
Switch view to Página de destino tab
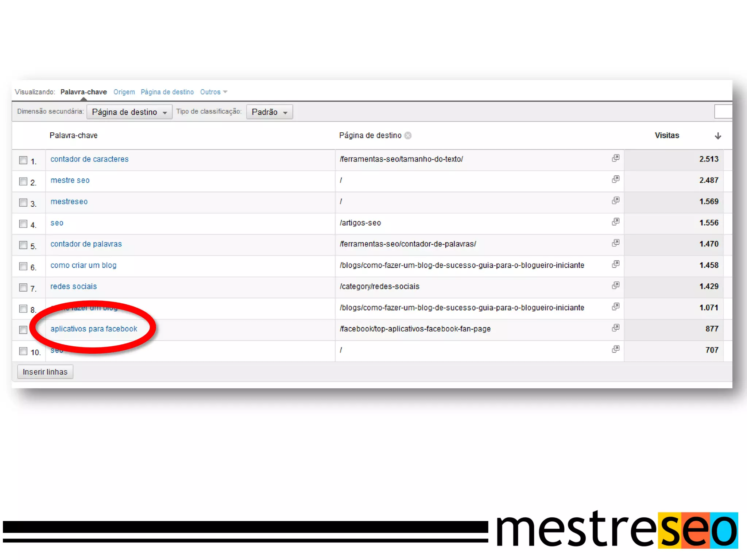167,92
